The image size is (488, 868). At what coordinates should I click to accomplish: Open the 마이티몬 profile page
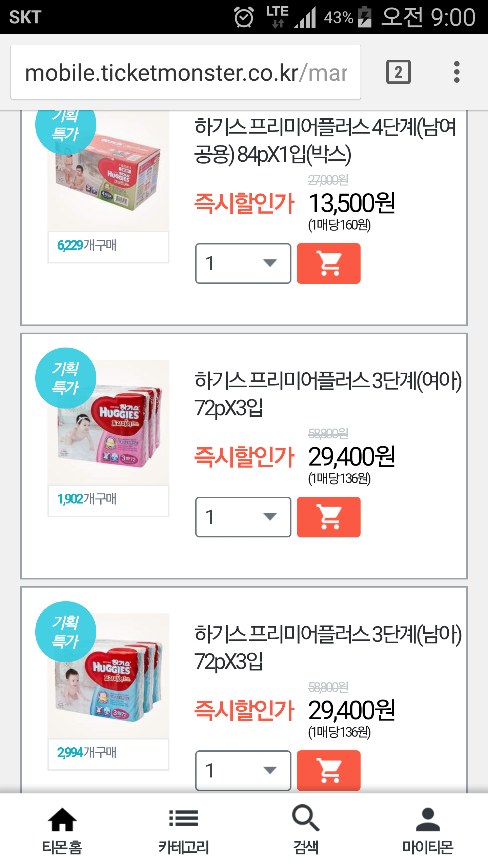tap(427, 830)
